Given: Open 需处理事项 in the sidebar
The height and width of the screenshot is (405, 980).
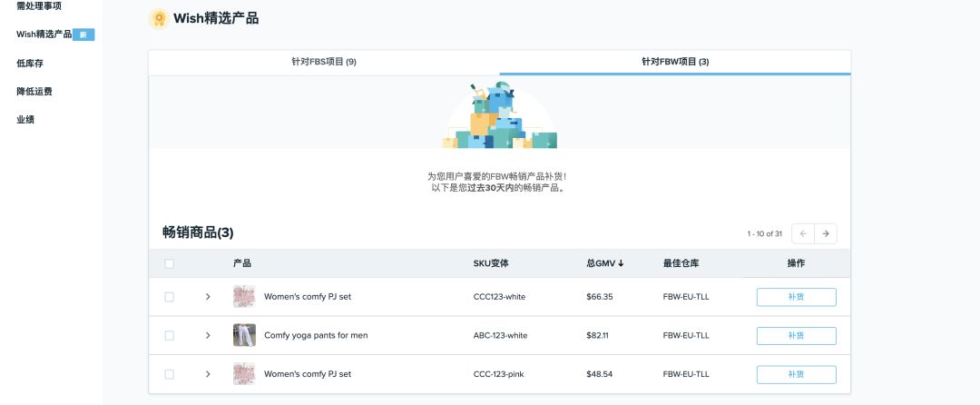Looking at the screenshot, I should click(x=39, y=5).
